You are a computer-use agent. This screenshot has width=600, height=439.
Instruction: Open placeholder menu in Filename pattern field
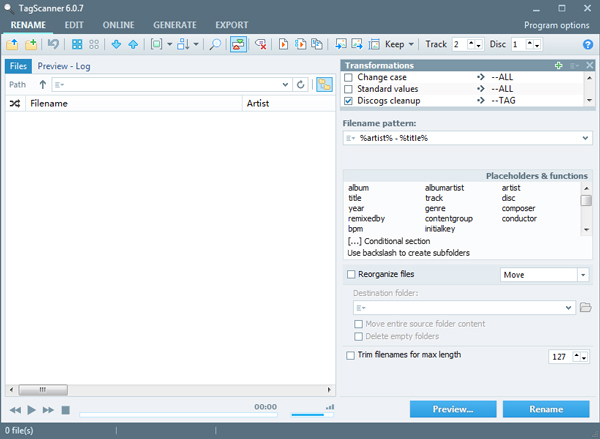coord(351,138)
